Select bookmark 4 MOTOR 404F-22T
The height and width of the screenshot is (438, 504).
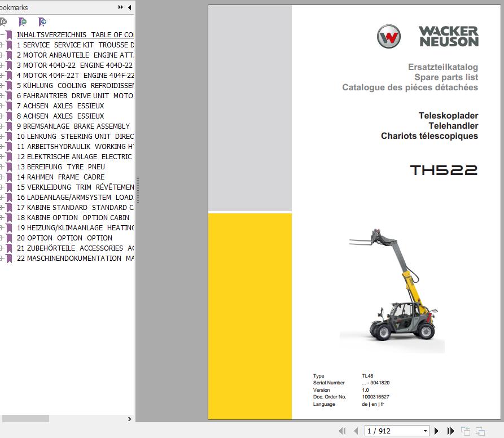point(75,76)
